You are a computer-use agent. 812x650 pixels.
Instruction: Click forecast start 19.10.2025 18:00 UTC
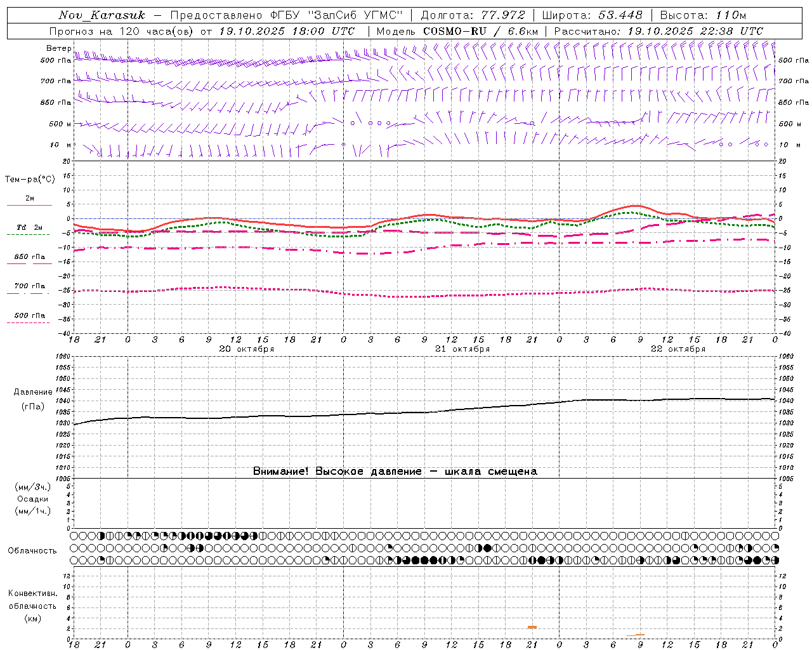pos(287,31)
